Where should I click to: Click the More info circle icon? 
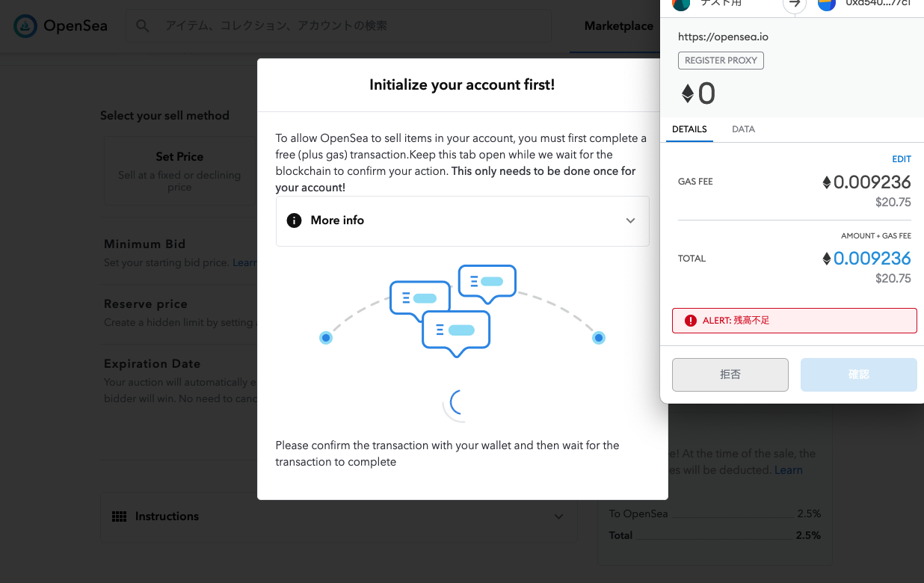point(294,220)
